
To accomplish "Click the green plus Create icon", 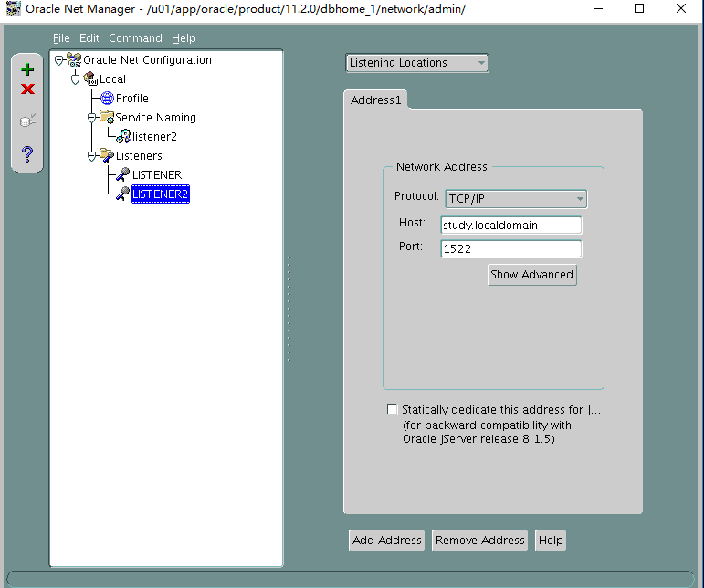I will (x=27, y=69).
